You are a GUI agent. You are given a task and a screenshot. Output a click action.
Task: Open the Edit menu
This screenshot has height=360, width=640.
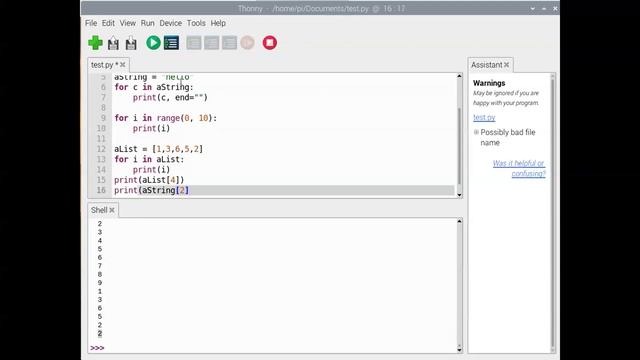(108, 23)
